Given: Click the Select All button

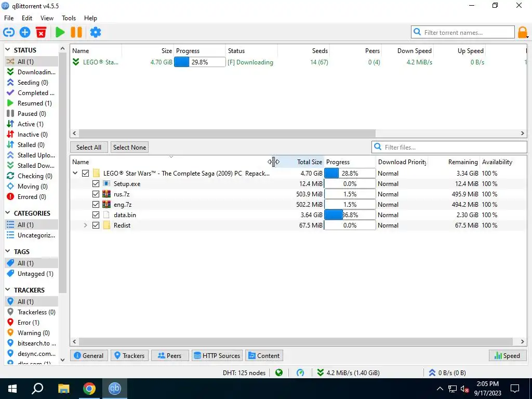Looking at the screenshot, I should coord(89,147).
